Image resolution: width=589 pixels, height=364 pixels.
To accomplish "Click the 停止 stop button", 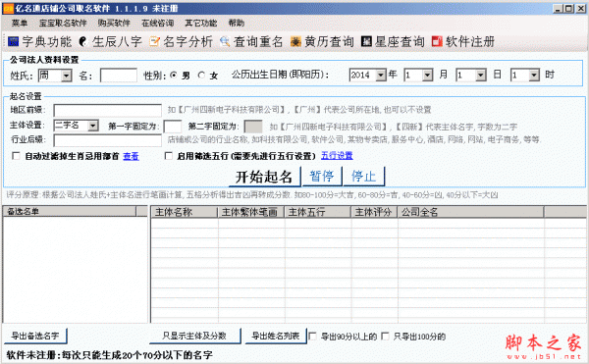I will 364,177.
